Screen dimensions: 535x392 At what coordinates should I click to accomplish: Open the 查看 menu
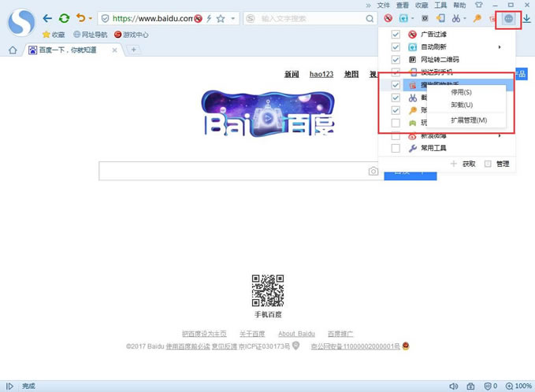coord(403,5)
